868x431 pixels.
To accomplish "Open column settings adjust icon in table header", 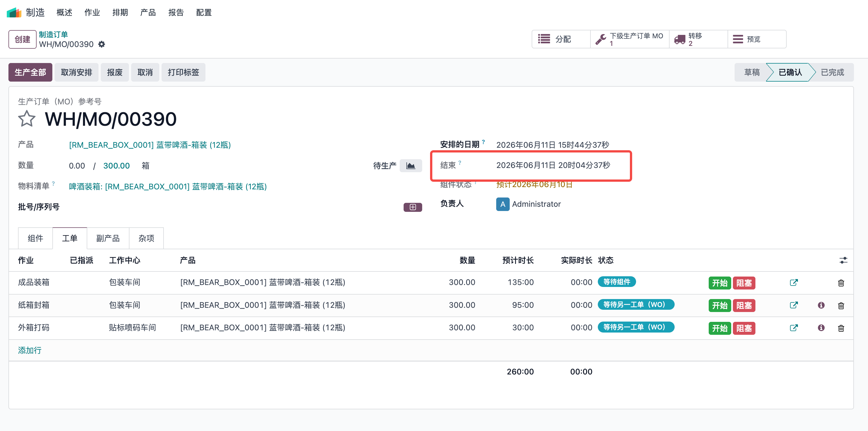I will pos(843,260).
